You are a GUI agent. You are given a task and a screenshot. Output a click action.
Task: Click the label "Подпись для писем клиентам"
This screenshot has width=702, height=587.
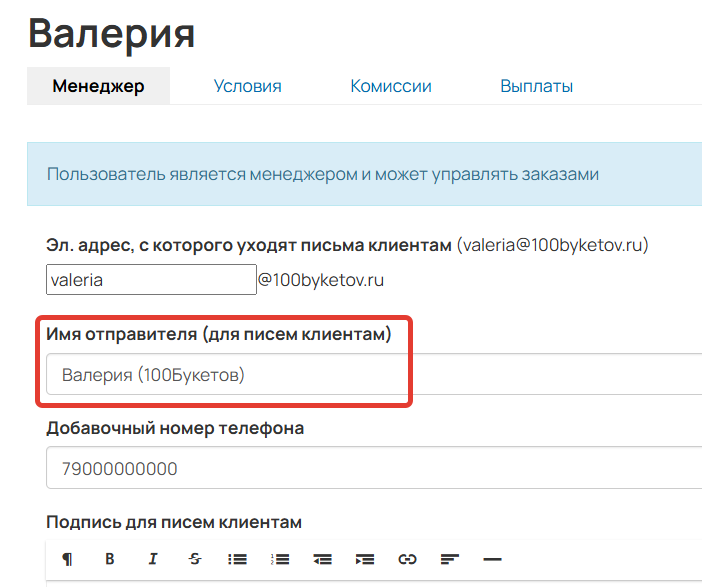click(174, 522)
